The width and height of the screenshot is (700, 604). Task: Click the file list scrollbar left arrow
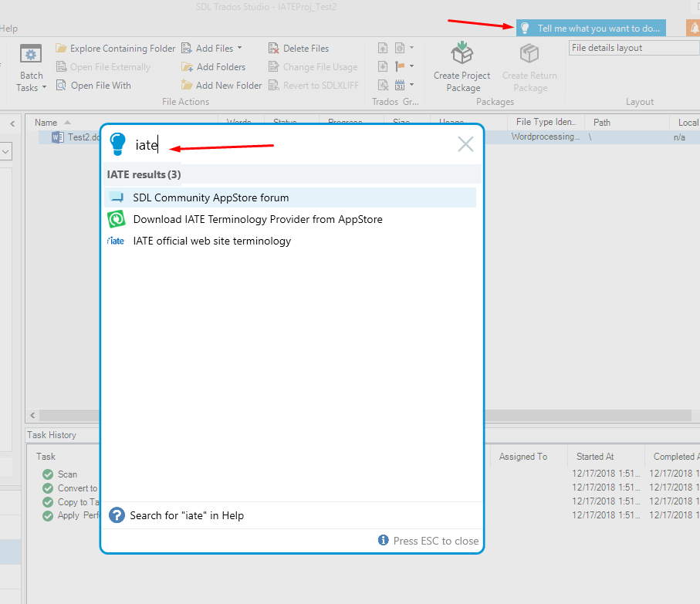[32, 415]
